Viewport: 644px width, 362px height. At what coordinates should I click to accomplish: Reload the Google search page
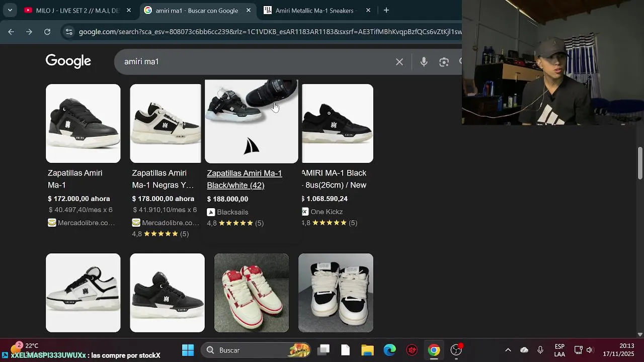tap(47, 32)
